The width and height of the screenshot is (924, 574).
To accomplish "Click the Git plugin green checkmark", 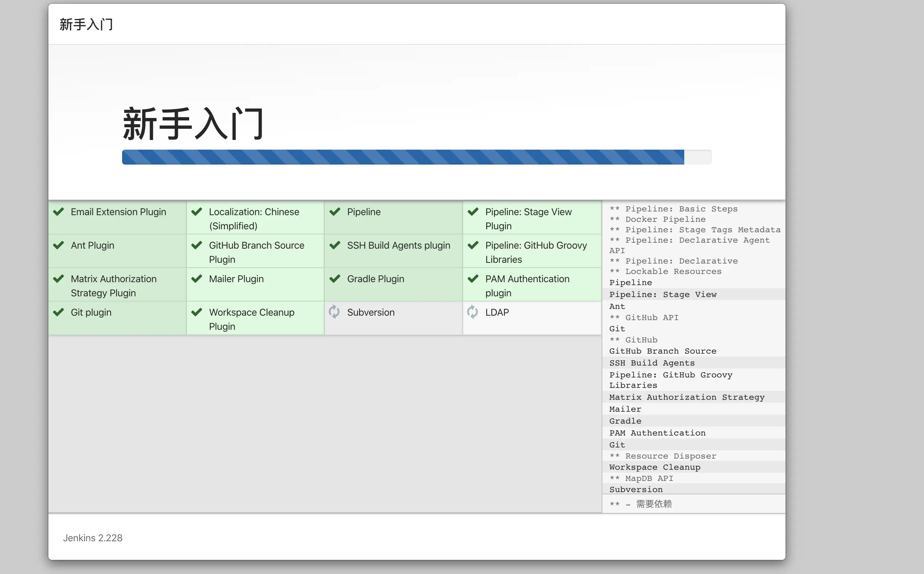I will coord(58,312).
